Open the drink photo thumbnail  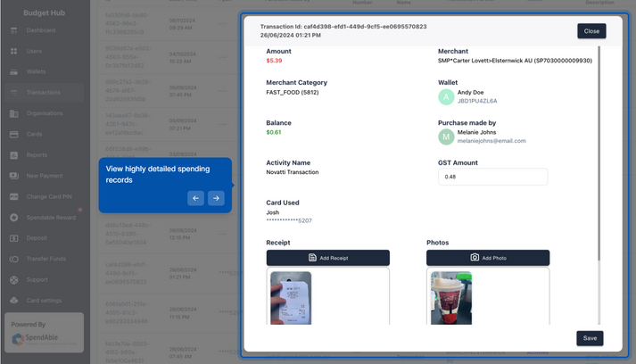[451, 298]
